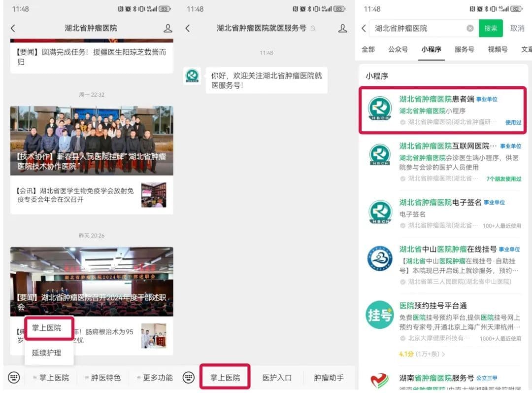532x393 pixels.
Task: Tap back arrow on 就医服务号 chat
Action: (188, 28)
